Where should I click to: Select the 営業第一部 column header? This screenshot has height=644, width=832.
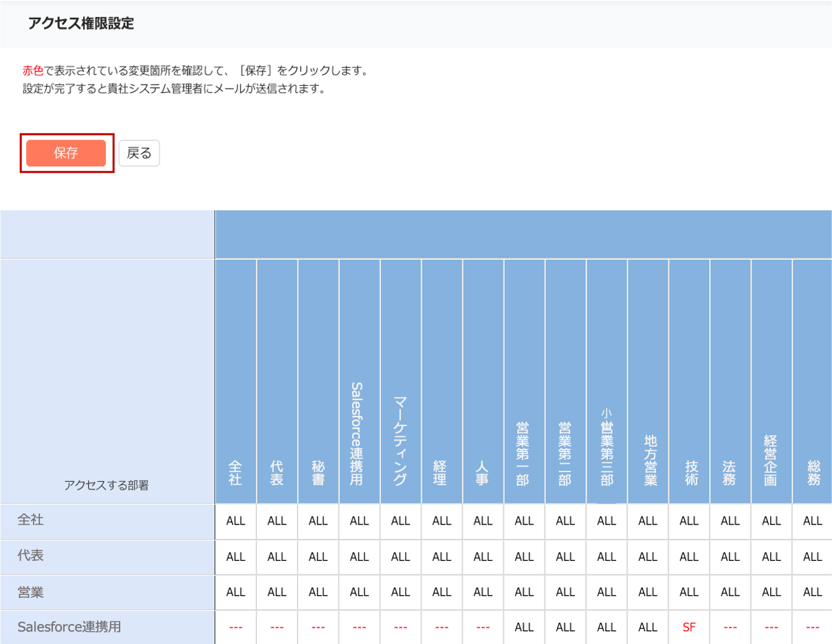525,381
